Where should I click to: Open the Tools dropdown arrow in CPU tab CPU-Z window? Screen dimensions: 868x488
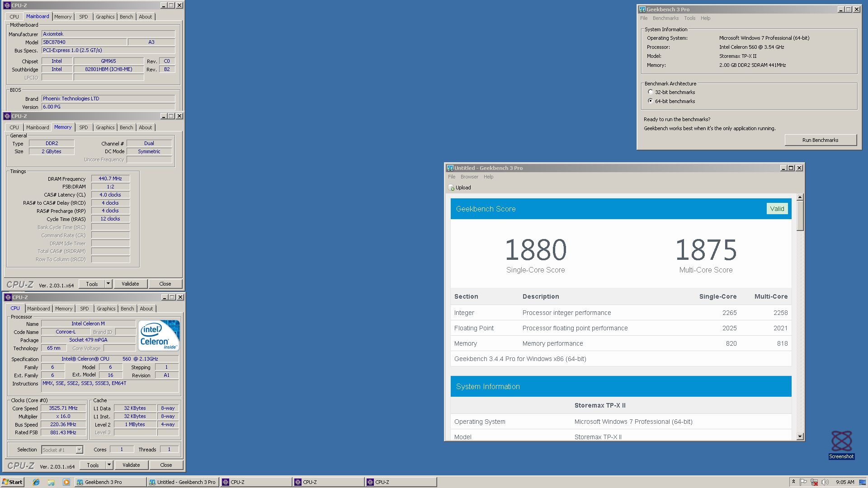(109, 465)
